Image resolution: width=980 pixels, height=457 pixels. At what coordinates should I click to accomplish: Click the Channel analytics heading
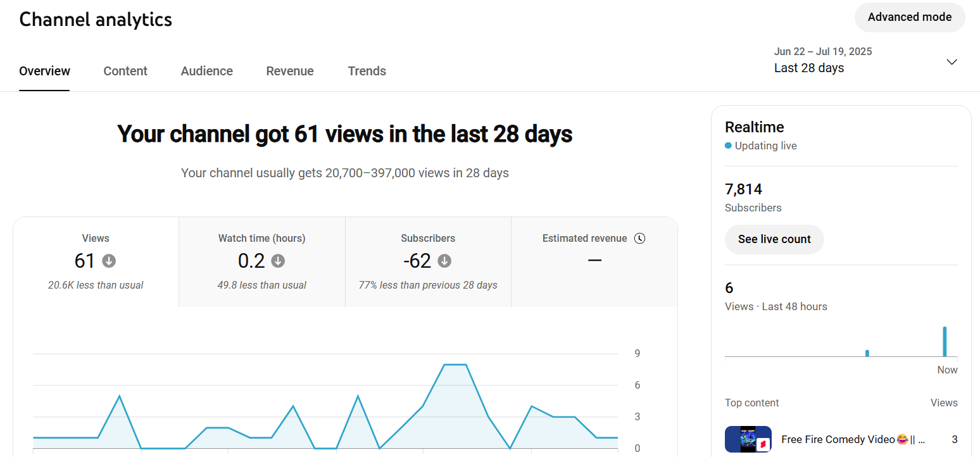96,19
